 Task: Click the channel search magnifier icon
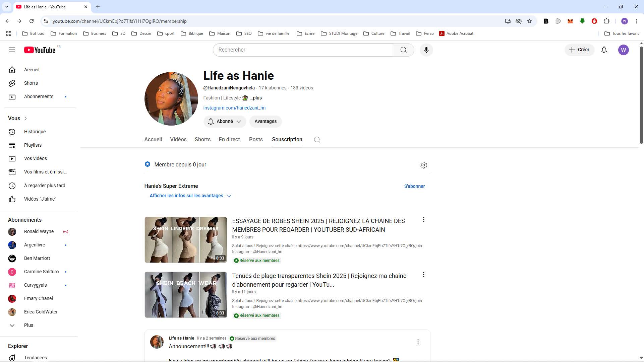[317, 140]
